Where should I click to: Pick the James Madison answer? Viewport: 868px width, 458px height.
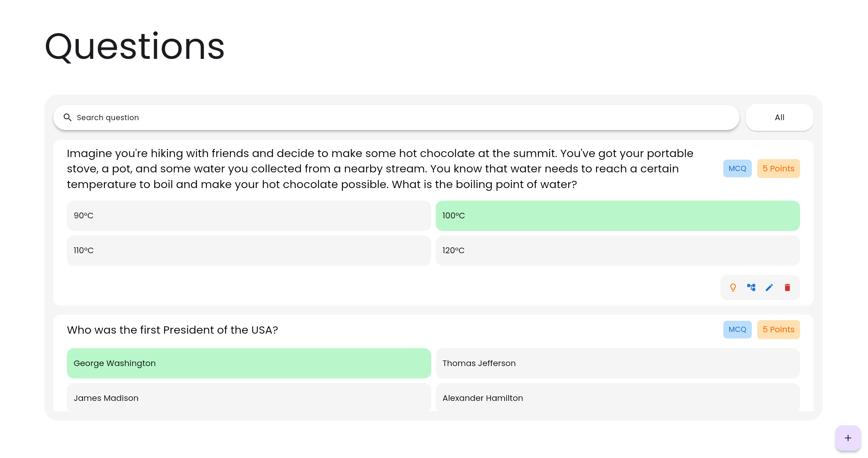[249, 398]
